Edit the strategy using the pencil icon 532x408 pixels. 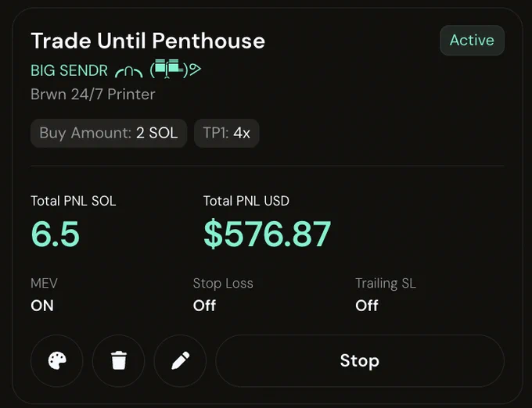(180, 360)
